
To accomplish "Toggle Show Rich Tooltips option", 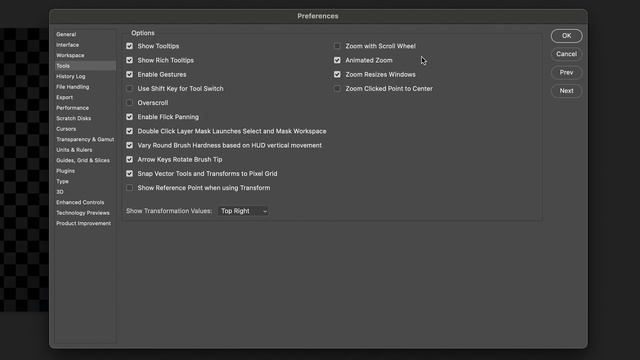I will (129, 60).
